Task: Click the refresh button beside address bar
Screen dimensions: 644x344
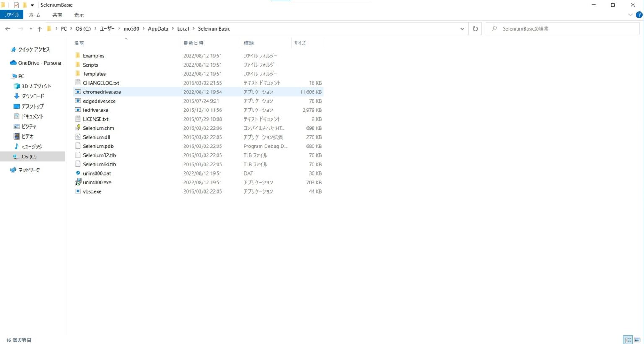Action: (475, 29)
